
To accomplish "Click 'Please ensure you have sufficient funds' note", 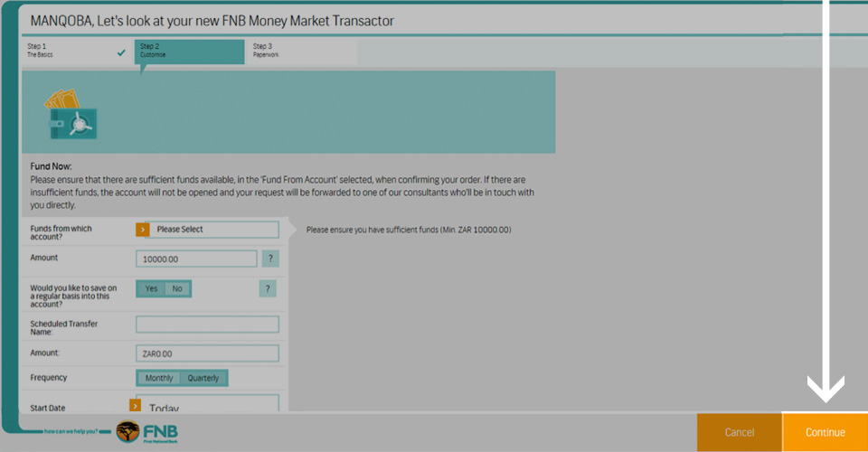I will pos(409,230).
